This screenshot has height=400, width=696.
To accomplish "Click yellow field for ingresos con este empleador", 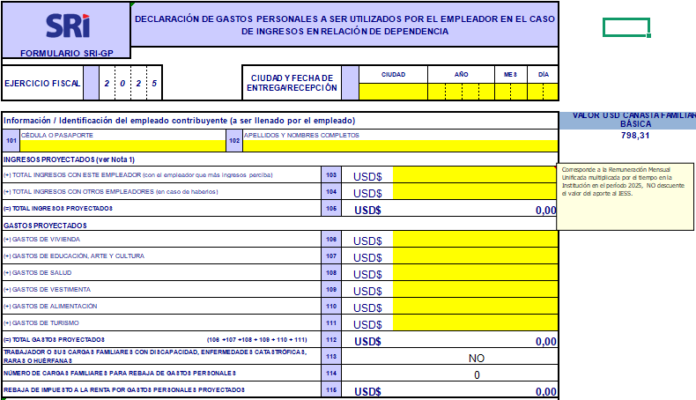I will point(475,176).
